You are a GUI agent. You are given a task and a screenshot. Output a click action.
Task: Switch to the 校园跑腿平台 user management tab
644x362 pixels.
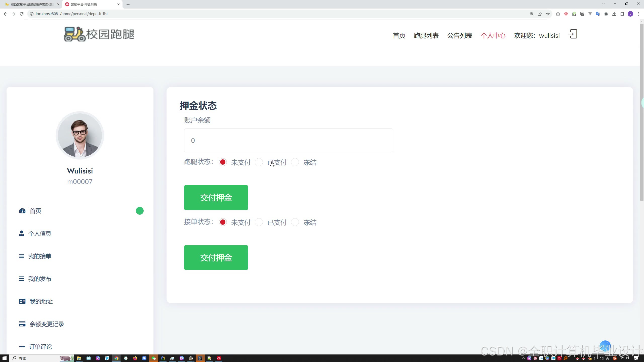(32, 4)
